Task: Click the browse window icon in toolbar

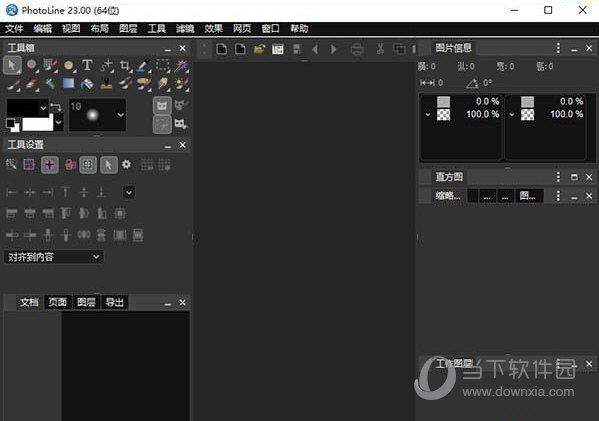Action: pos(278,49)
